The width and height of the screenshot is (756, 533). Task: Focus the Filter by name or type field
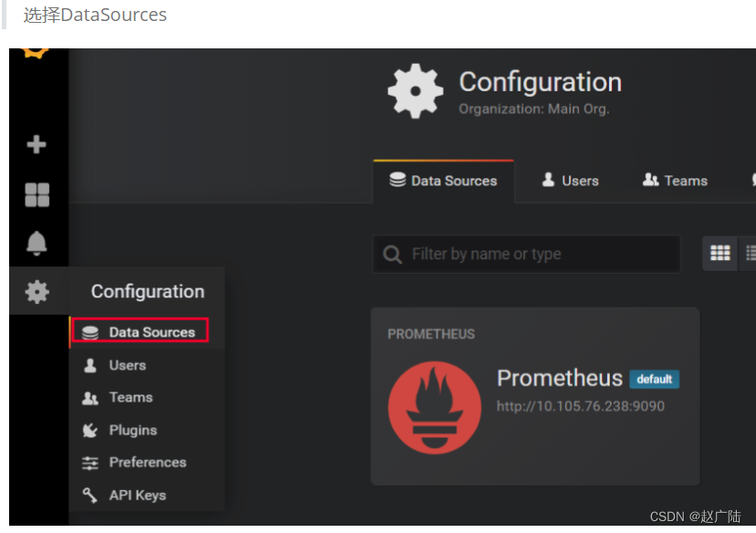[x=526, y=254]
